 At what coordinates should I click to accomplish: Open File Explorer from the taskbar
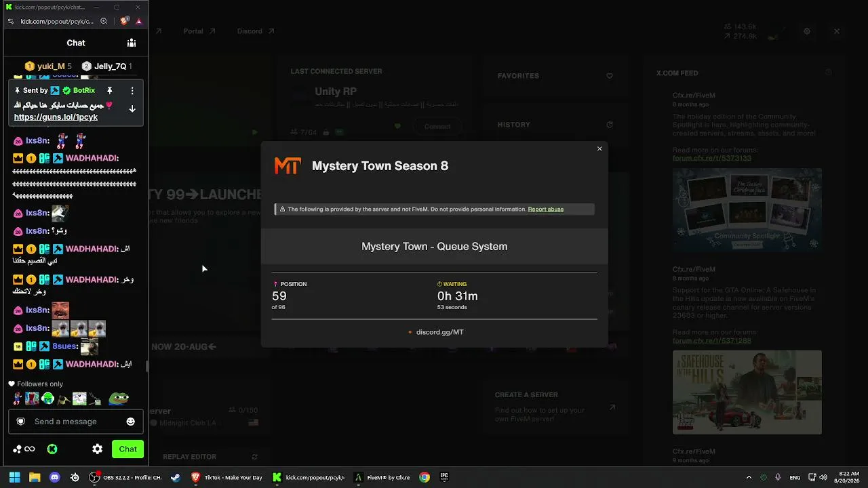pos(35,477)
